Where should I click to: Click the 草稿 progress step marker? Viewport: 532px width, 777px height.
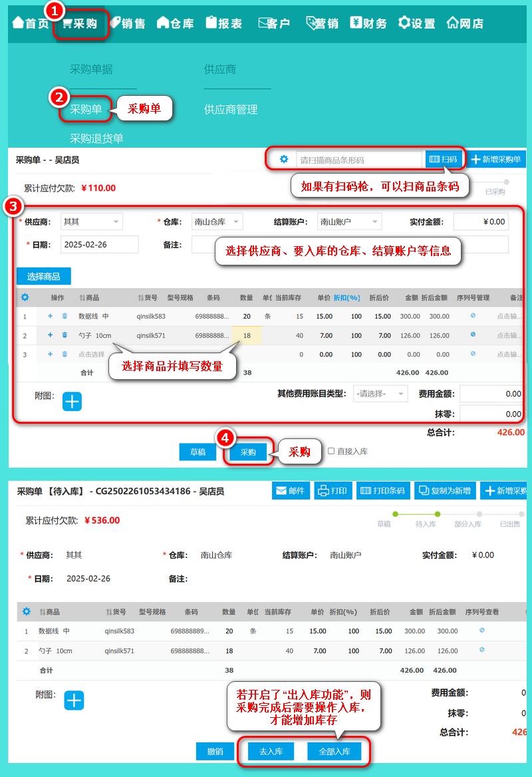click(395, 514)
